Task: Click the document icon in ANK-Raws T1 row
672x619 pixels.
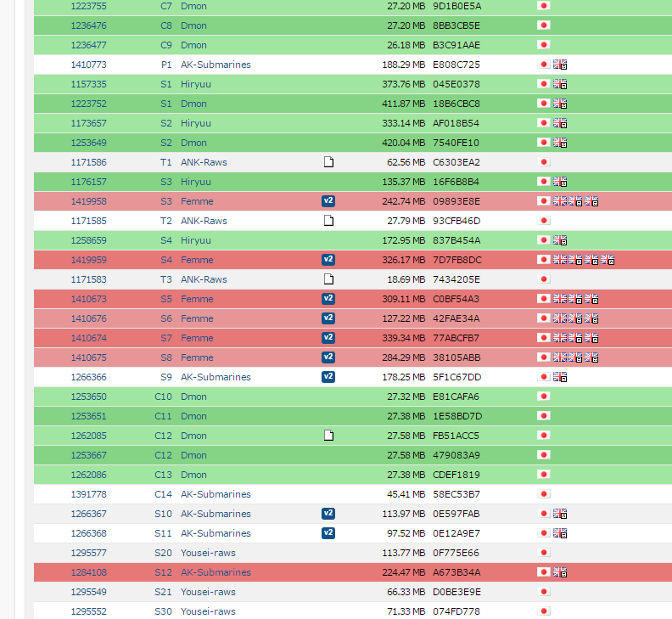Action: (328, 162)
